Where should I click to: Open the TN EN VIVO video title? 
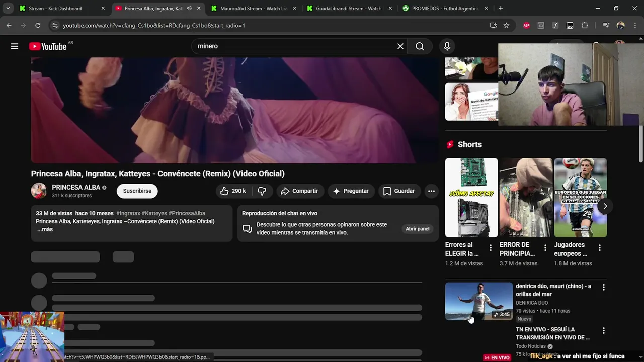(552, 333)
